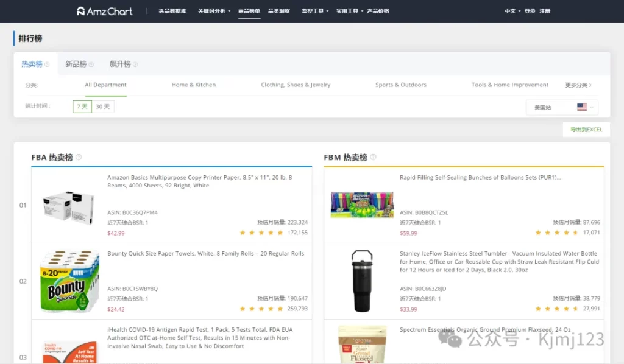Open the 美国站 marketplace dropdown

point(562,107)
